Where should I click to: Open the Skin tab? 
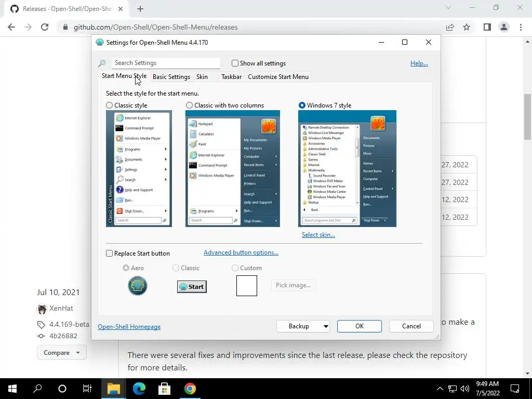pyautogui.click(x=202, y=77)
